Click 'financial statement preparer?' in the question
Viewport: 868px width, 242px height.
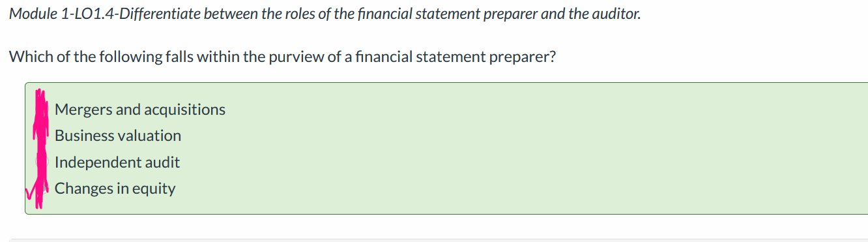450,57
